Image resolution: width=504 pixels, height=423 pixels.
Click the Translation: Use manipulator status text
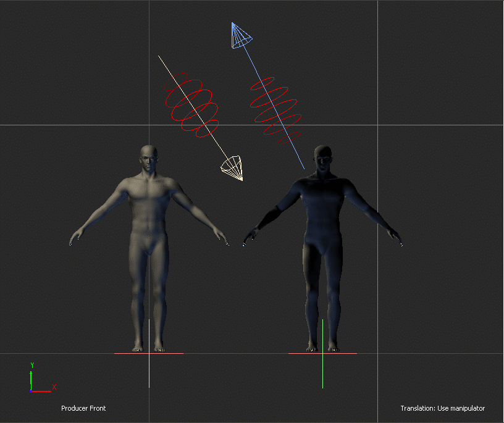coord(442,408)
